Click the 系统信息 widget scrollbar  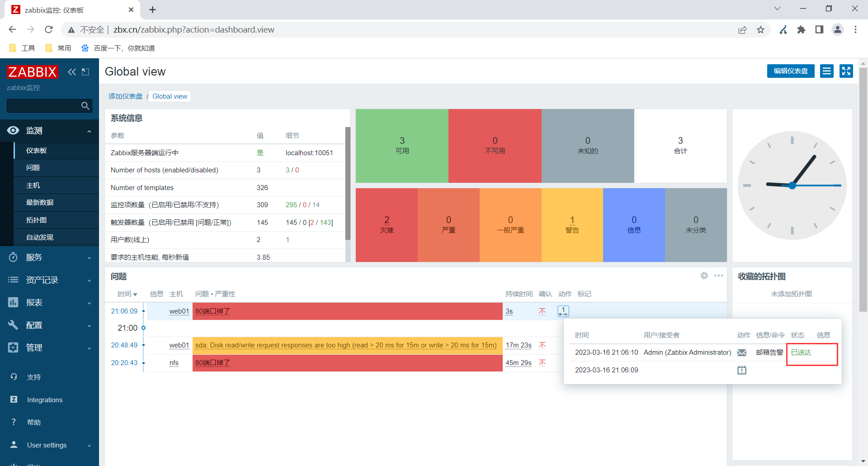click(348, 184)
